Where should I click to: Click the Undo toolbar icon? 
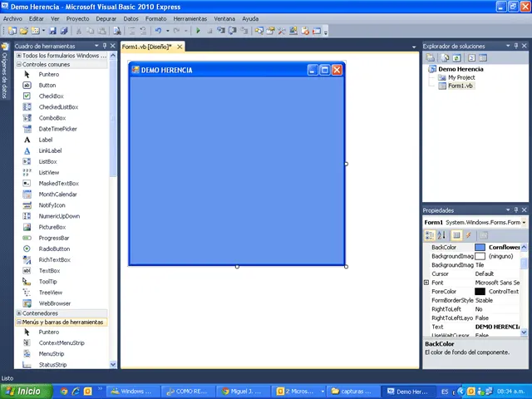[x=158, y=31]
